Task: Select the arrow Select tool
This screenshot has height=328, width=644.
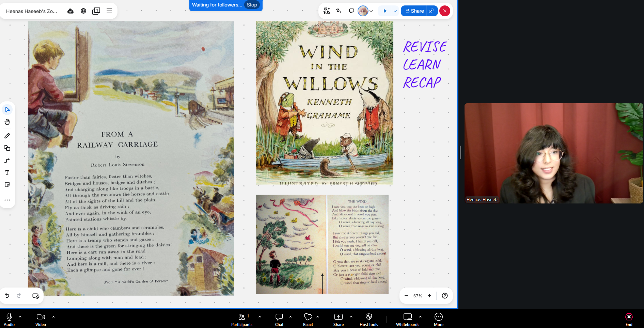Action: pyautogui.click(x=7, y=110)
